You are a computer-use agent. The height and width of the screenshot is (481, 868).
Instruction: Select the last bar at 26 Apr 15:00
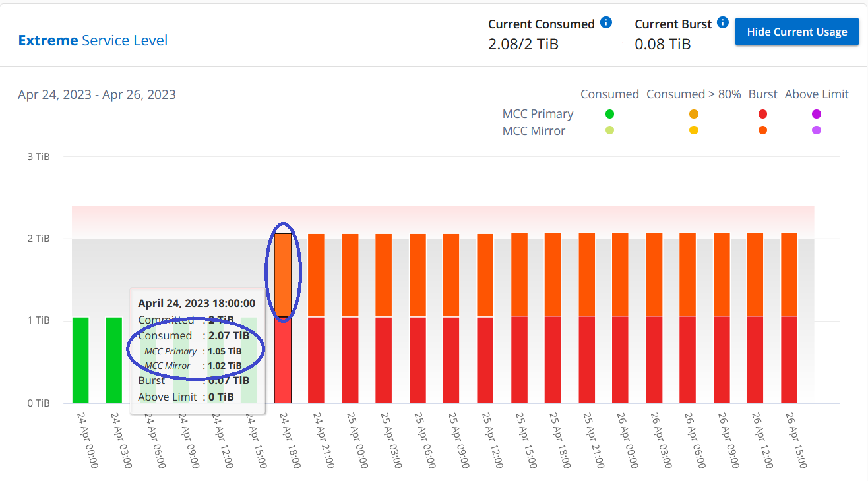(790, 318)
